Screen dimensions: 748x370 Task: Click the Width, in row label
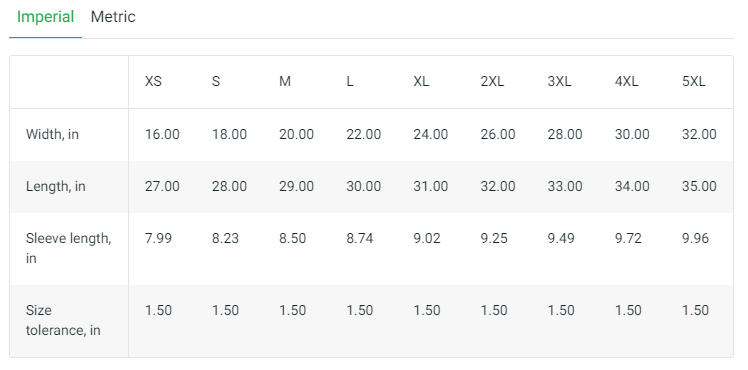pyautogui.click(x=52, y=134)
